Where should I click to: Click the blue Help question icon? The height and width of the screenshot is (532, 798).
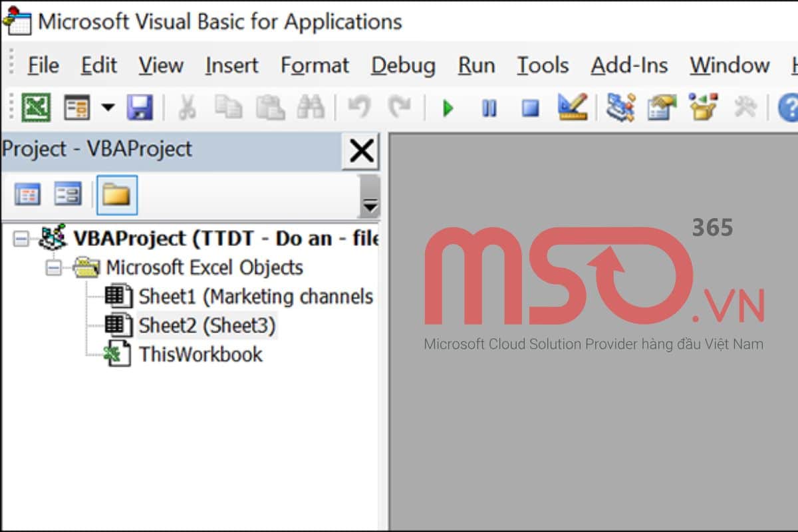(x=789, y=107)
